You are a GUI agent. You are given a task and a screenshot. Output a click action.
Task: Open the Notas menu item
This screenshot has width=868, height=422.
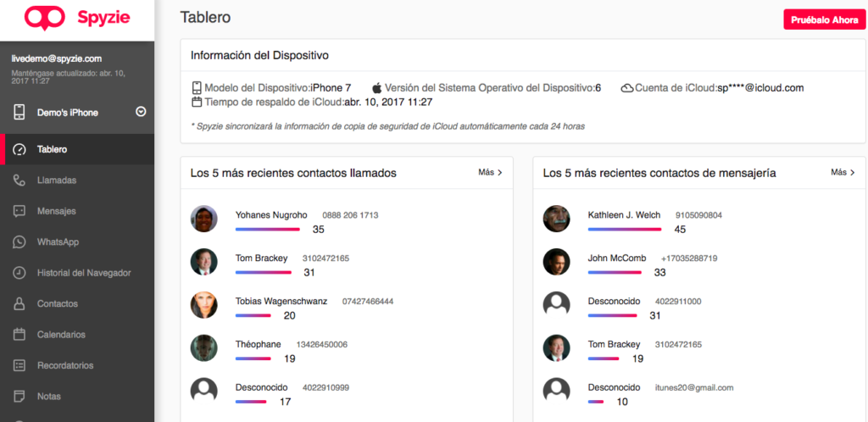point(77,397)
